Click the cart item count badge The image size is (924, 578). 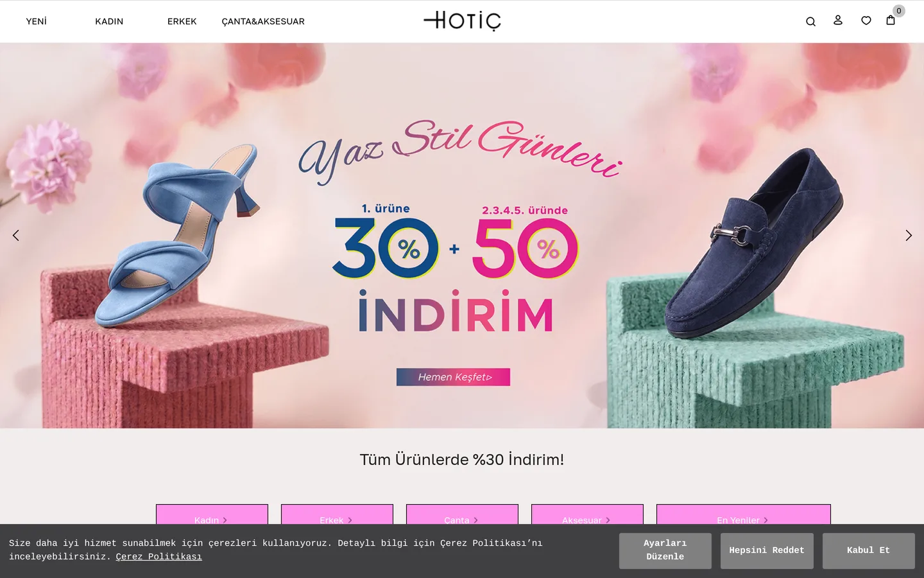(x=899, y=11)
